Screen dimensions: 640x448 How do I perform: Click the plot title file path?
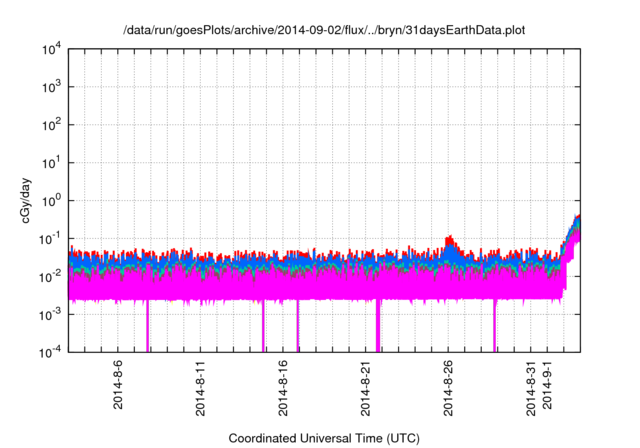coord(324,30)
